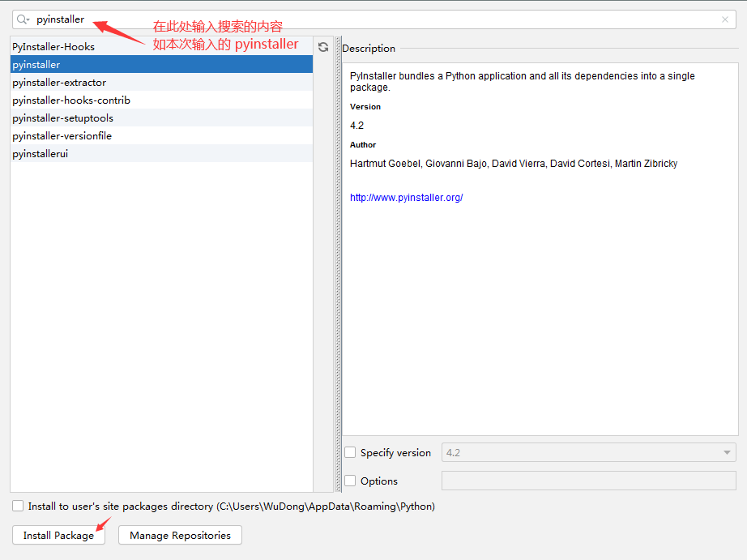This screenshot has height=560, width=747.
Task: Click the search magnifier icon
Action: [23, 19]
